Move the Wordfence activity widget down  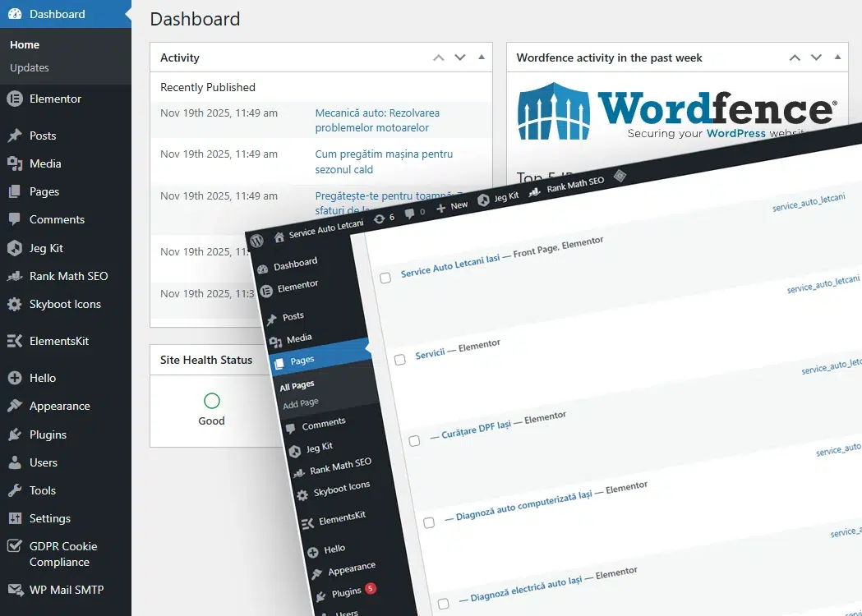tap(816, 57)
